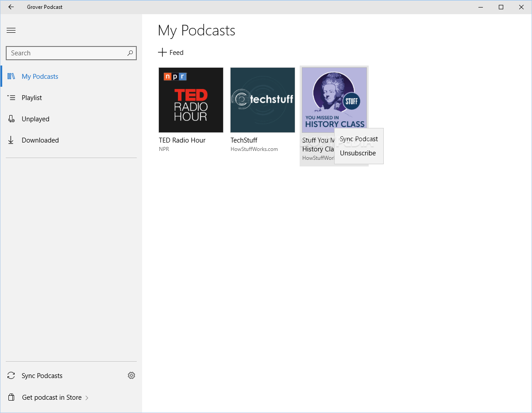
Task: Switch to the Playlist view
Action: [x=32, y=98]
